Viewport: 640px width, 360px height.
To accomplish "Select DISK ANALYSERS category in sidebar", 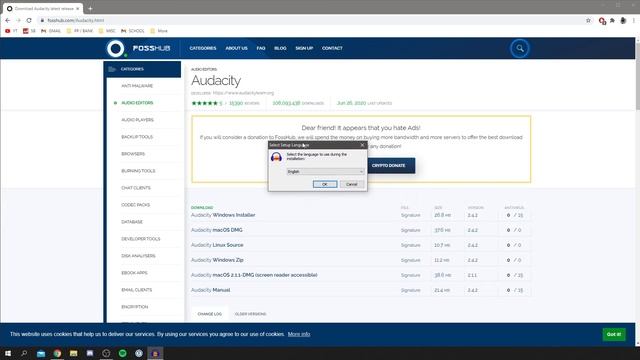I will (138, 256).
